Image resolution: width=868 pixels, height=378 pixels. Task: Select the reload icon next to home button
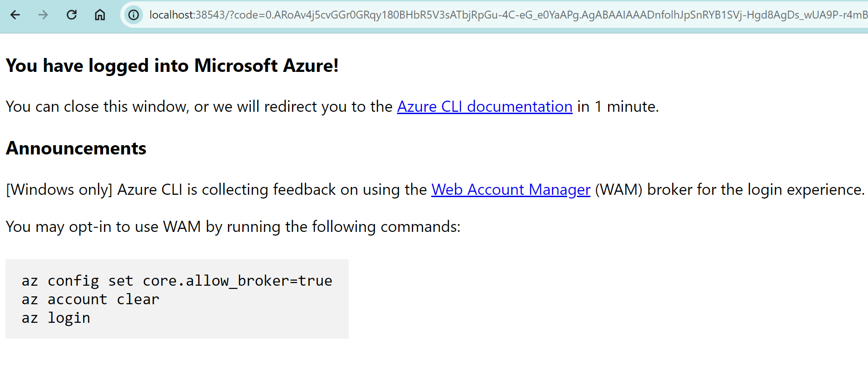coord(71,15)
